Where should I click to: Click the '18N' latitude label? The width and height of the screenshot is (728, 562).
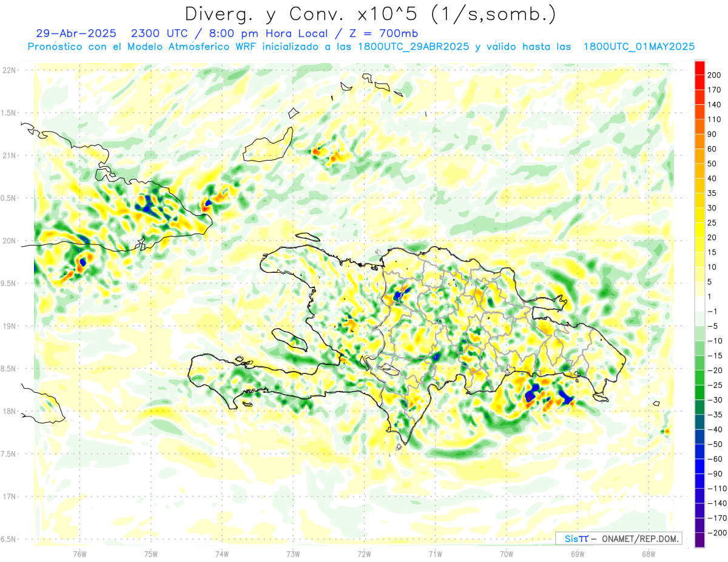pyautogui.click(x=9, y=412)
